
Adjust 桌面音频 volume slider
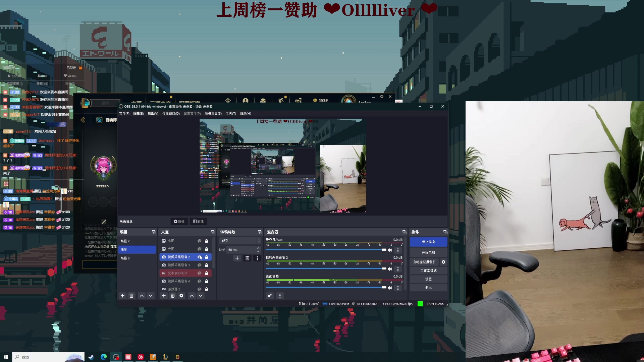tap(326, 288)
